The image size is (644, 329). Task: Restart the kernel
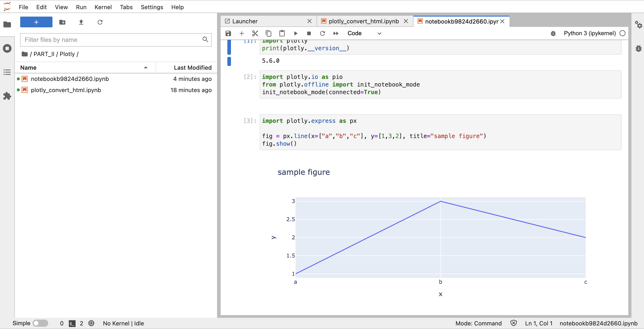click(322, 33)
